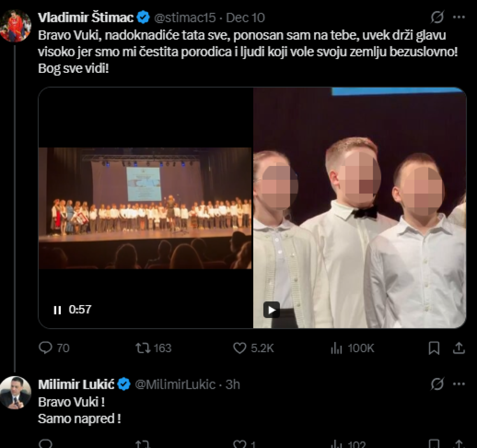
Task: Click Milimir Lukić's profile avatar
Action: tap(16, 393)
